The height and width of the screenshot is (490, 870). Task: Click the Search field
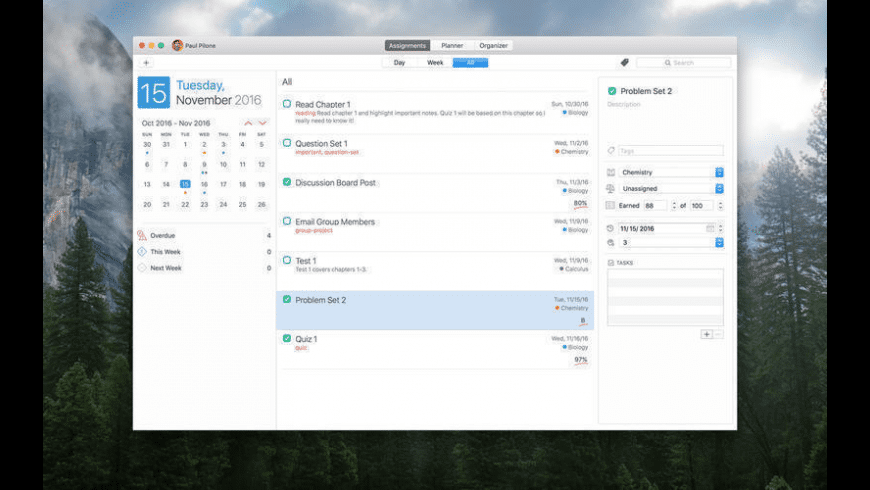(x=684, y=63)
